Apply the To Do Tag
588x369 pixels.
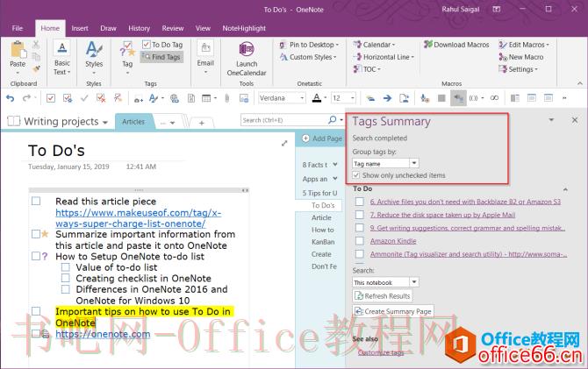(162, 45)
